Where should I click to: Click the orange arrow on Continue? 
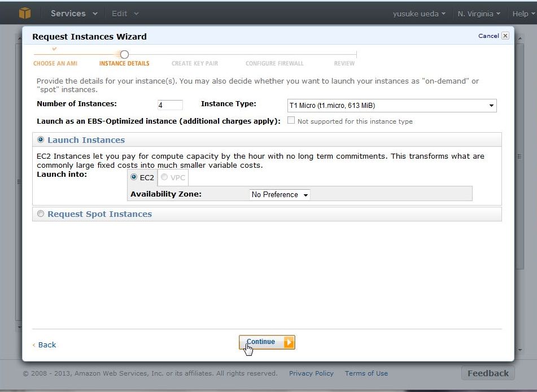click(289, 342)
